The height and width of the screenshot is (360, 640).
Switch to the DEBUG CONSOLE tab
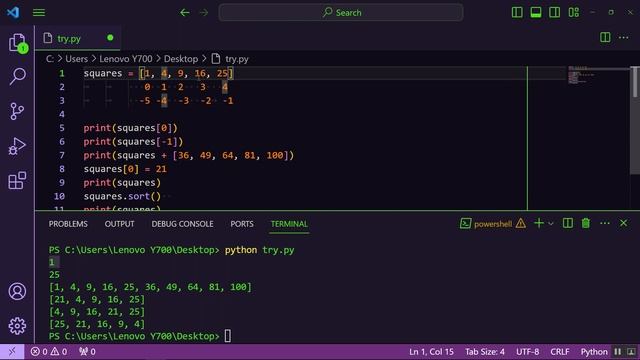point(182,224)
